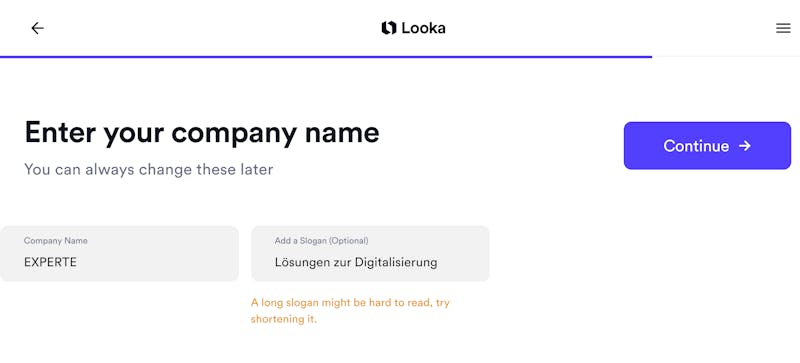
Task: Click the Looka wordmark text in the header
Action: coord(423,28)
